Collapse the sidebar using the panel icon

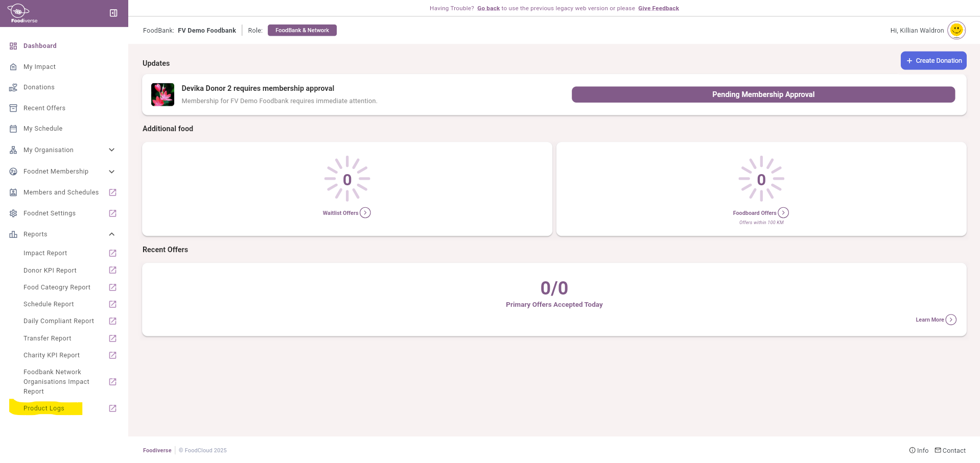pyautogui.click(x=113, y=13)
